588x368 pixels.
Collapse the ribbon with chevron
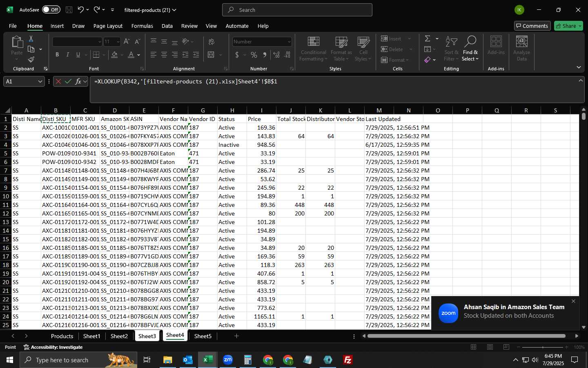[579, 67]
